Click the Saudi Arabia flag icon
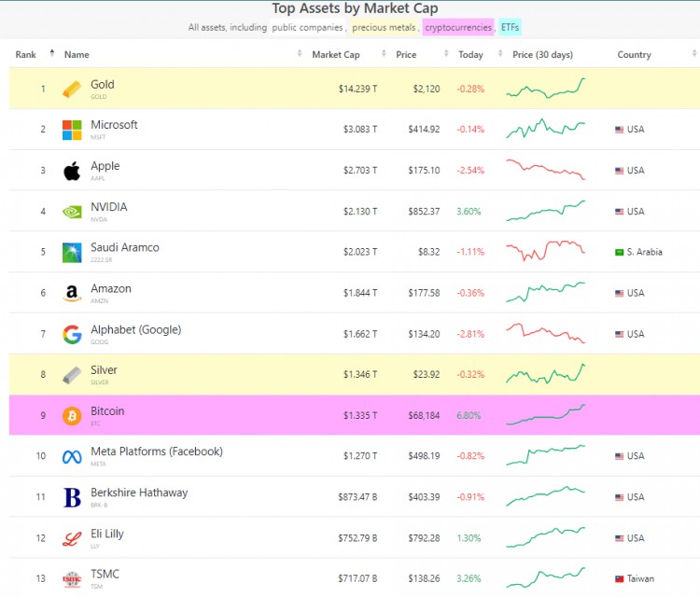 pos(619,253)
